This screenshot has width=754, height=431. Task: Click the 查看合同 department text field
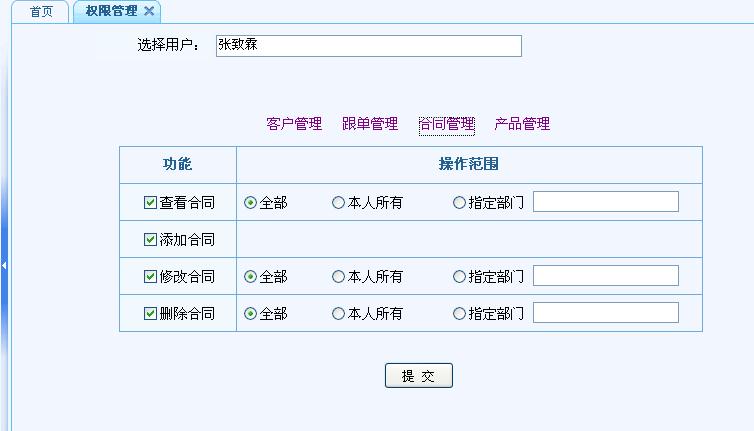coord(605,202)
